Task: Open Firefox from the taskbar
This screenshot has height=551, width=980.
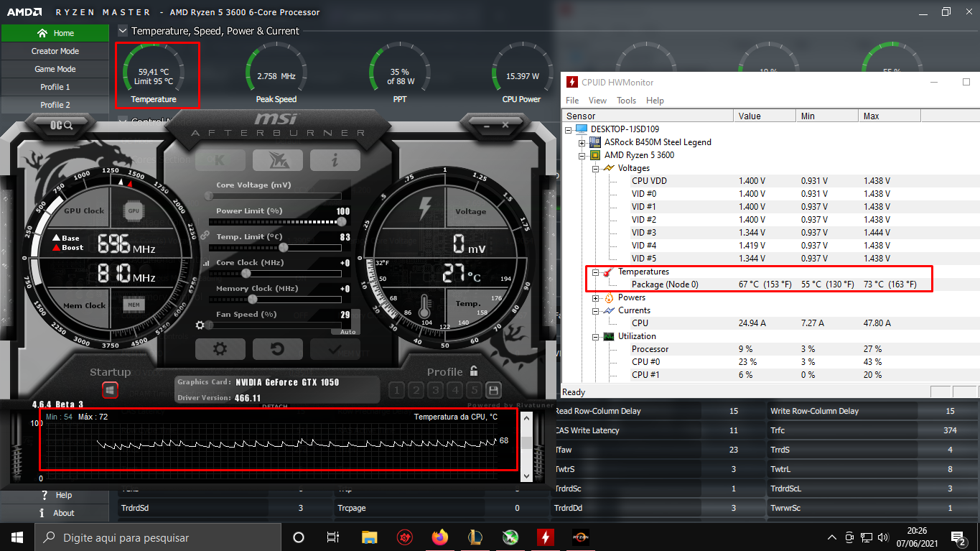Action: pos(439,537)
